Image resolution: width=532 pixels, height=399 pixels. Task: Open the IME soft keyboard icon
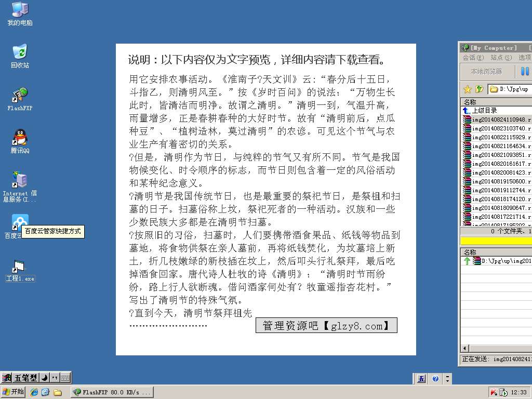click(65, 378)
